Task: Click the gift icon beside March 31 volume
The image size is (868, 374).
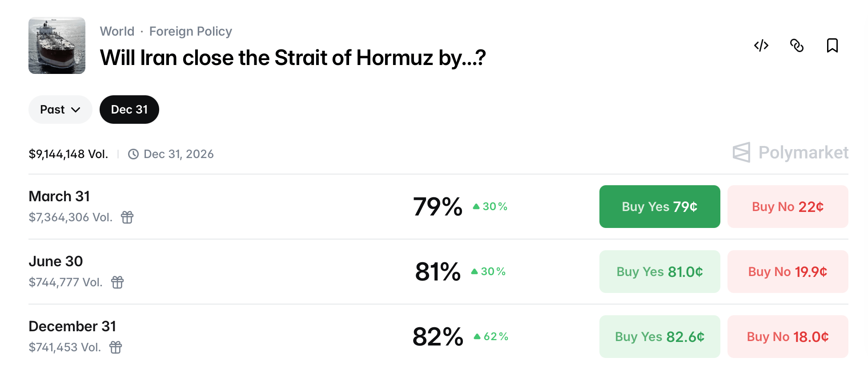Action: click(127, 217)
